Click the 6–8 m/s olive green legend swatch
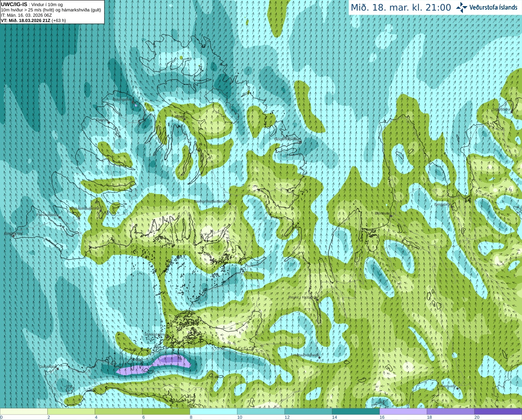Image resolution: width=522 pixels, height=420 pixels. point(166,411)
